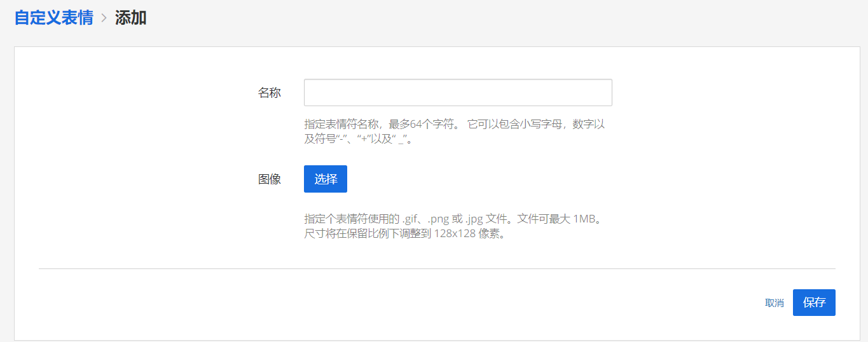Click hint line listing .gif, .png, .jpg

click(451, 219)
